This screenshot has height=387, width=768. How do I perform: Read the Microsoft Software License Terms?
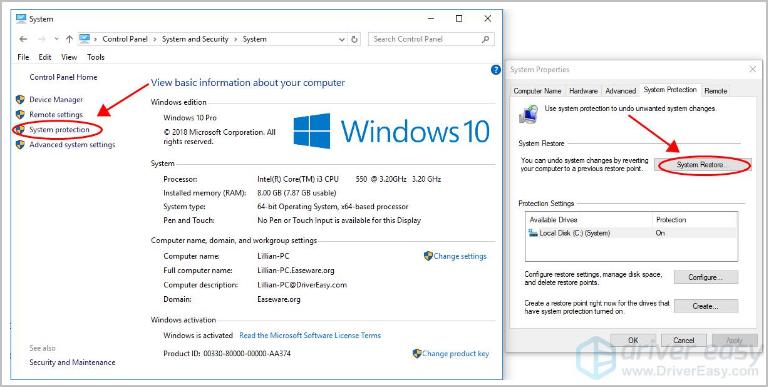310,336
